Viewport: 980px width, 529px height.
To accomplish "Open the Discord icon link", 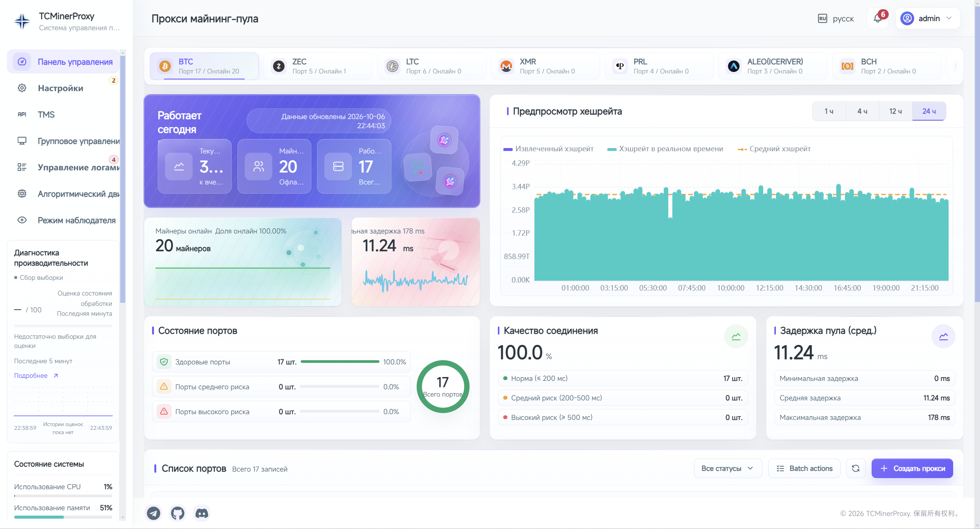I will point(202,513).
